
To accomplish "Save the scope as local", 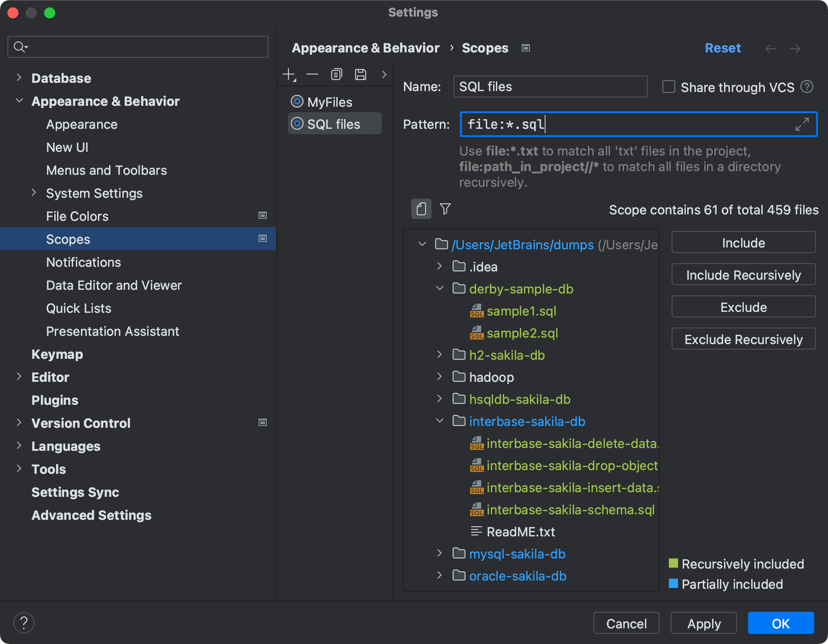I will coord(361,74).
